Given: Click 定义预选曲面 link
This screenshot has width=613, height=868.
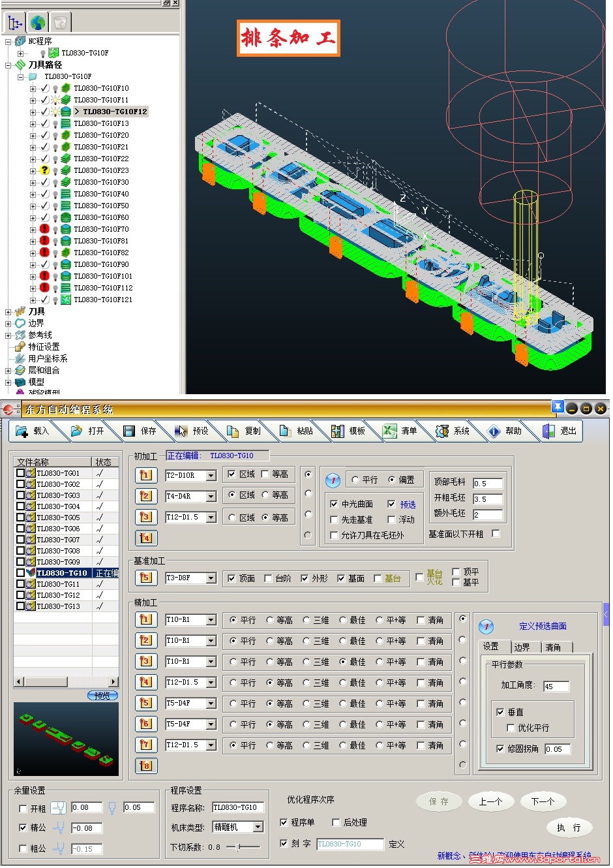Looking at the screenshot, I should point(543,627).
